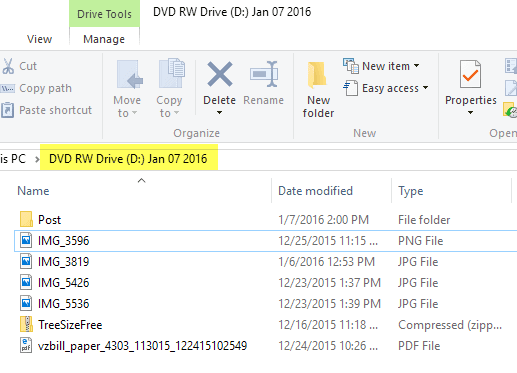Click JPG File type for IMG_3819
Viewport: 517px width, 373px height.
418,262
